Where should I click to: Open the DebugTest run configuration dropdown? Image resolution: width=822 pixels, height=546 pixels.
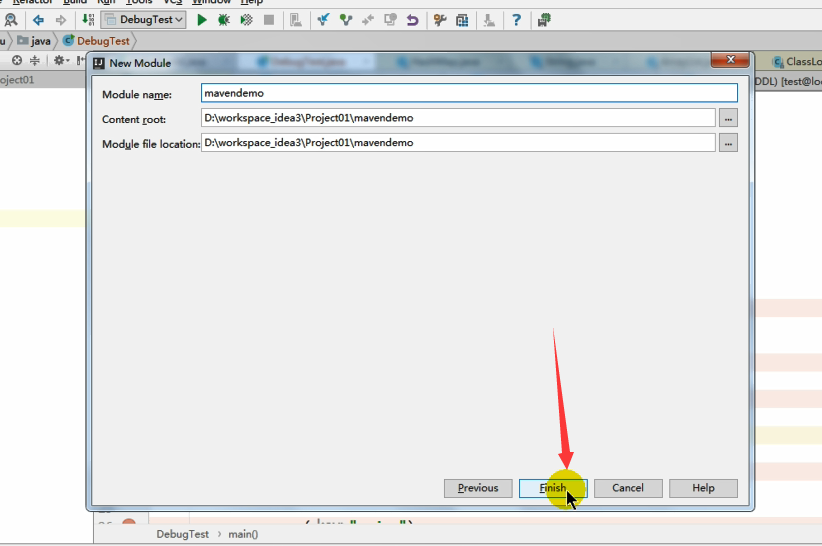(143, 20)
